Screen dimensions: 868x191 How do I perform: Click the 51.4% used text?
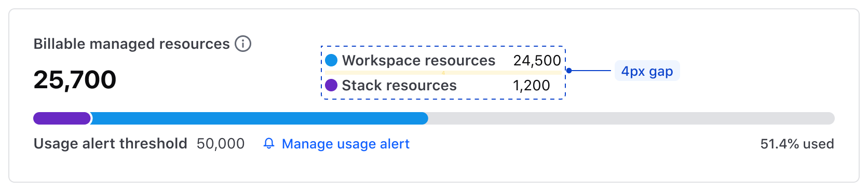(797, 144)
